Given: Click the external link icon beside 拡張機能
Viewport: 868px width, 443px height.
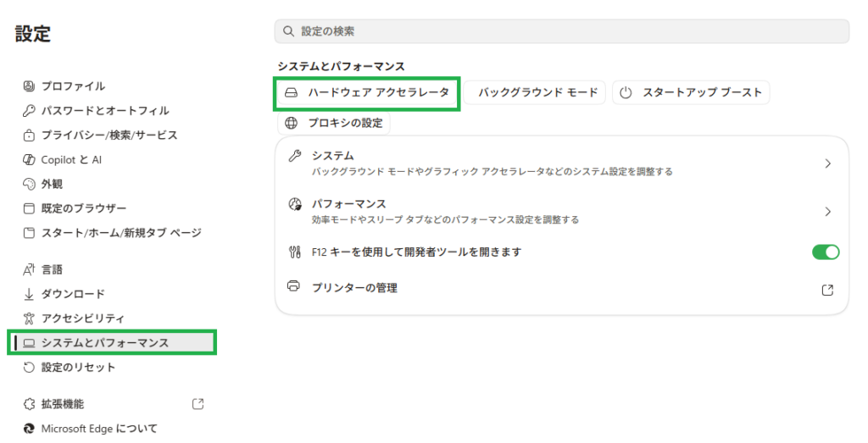Looking at the screenshot, I should point(198,404).
